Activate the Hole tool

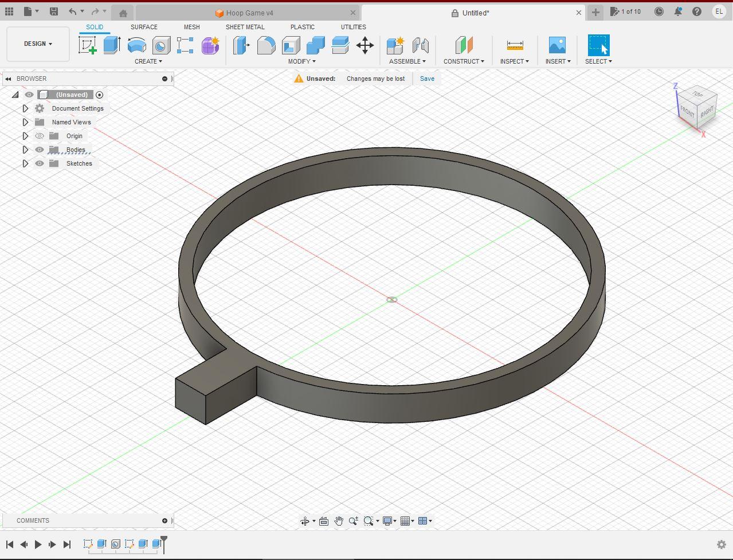click(160, 45)
